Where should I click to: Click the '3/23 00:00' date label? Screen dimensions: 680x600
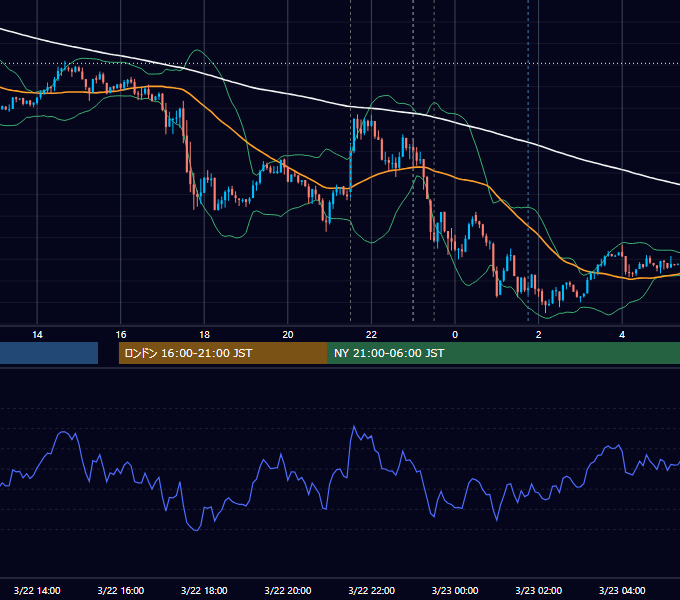click(x=455, y=590)
